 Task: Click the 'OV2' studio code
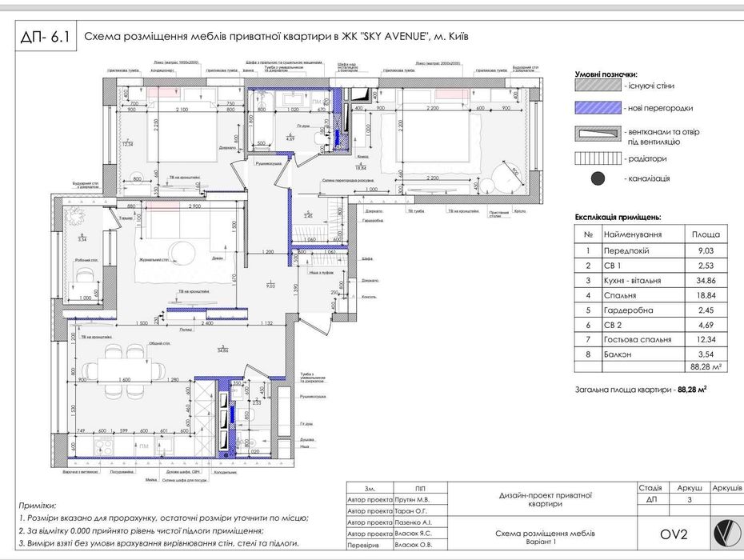tap(674, 534)
